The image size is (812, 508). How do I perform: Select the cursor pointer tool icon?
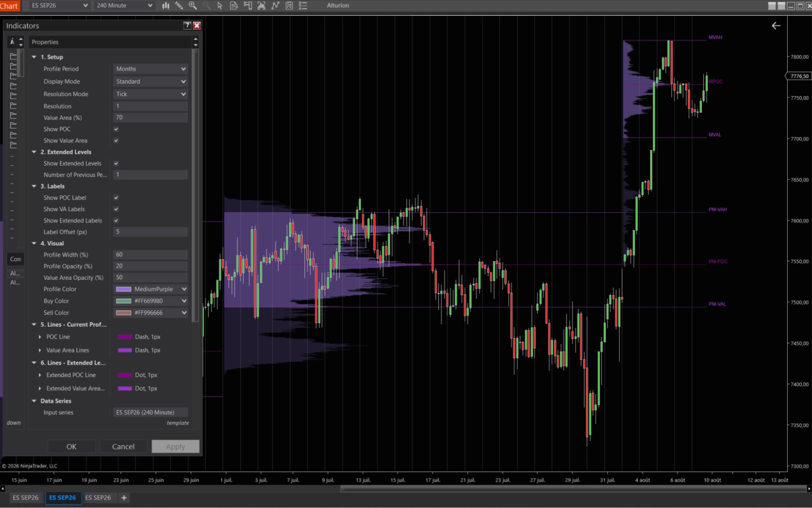pyautogui.click(x=220, y=6)
